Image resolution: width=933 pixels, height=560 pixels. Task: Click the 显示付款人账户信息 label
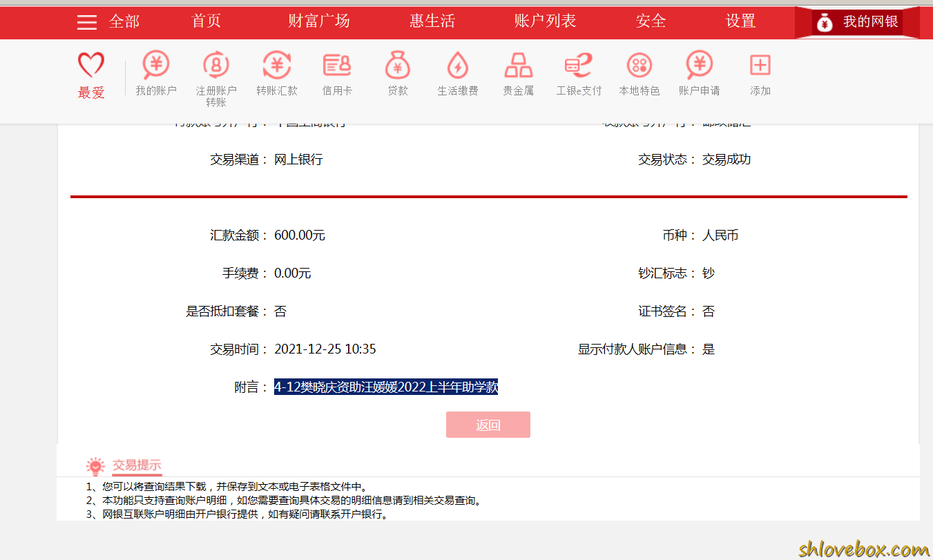coord(637,349)
